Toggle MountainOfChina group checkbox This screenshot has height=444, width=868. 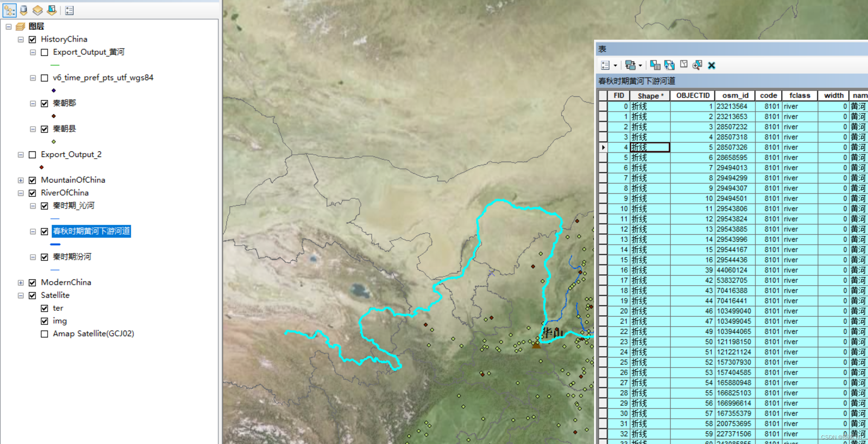[x=32, y=180]
